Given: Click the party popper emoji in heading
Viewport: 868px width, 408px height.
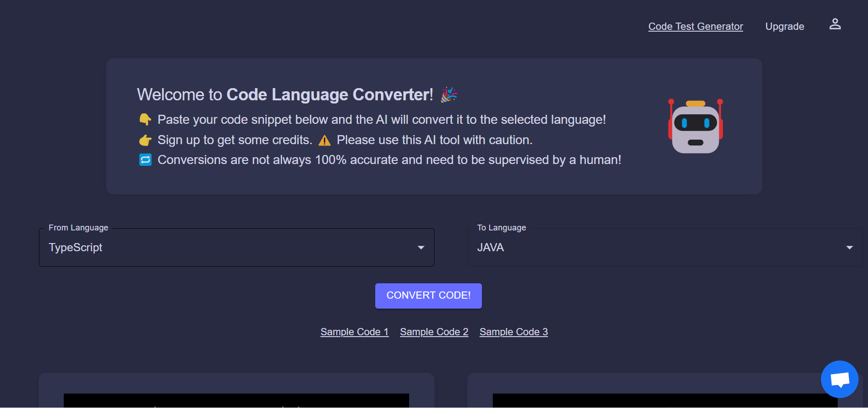Looking at the screenshot, I should 449,94.
